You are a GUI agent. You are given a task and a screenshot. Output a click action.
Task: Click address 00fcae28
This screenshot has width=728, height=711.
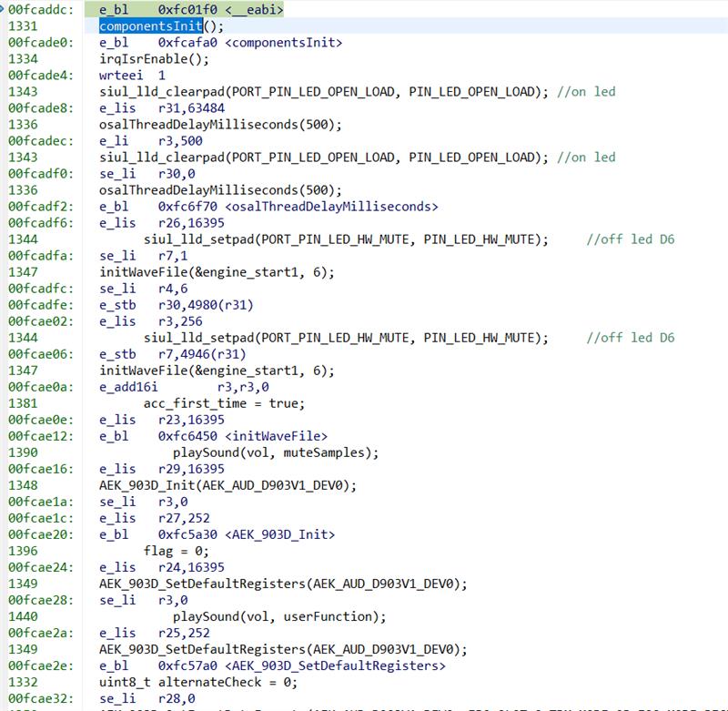(x=40, y=601)
